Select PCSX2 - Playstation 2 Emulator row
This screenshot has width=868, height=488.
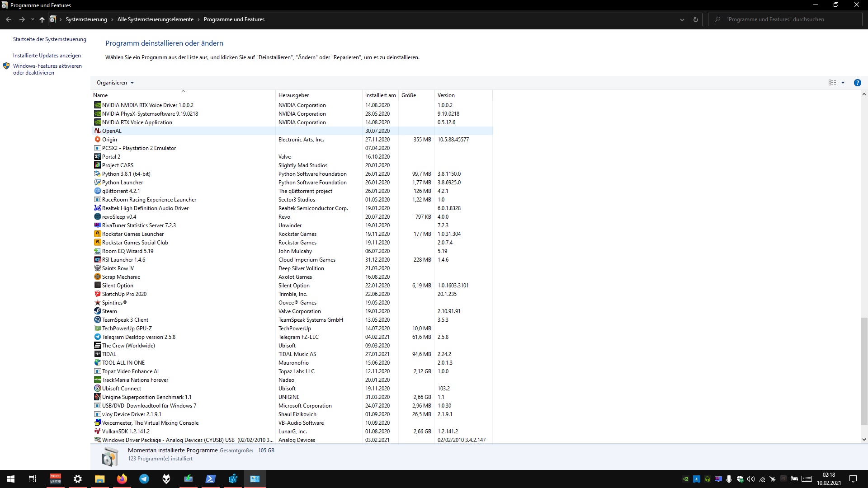(x=292, y=148)
